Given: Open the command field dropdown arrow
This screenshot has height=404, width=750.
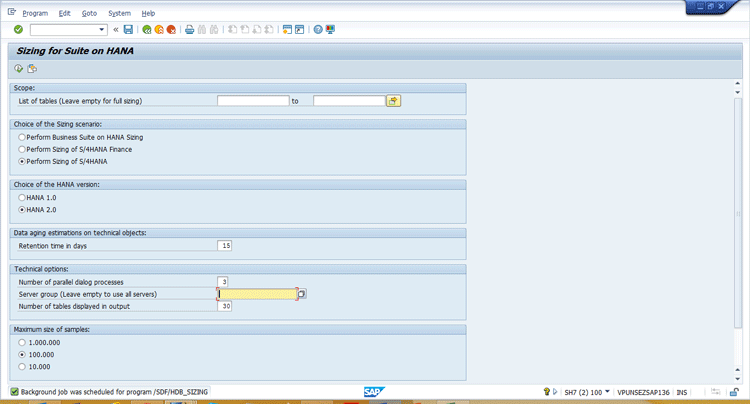Looking at the screenshot, I should (x=101, y=30).
